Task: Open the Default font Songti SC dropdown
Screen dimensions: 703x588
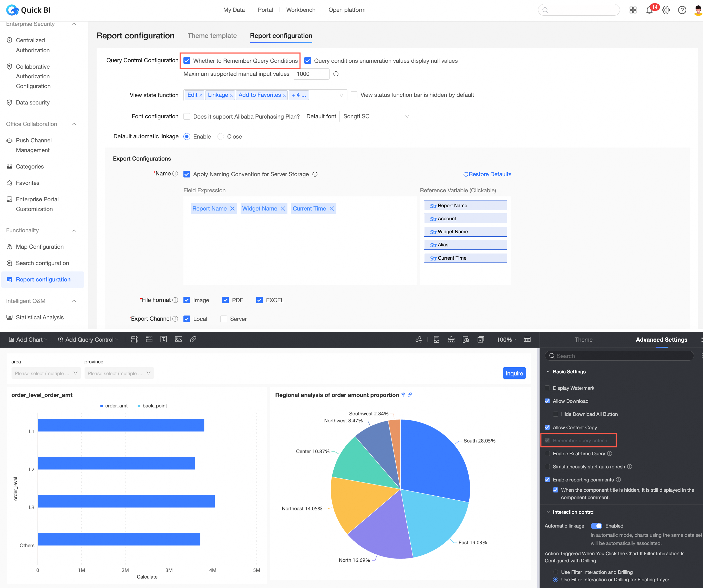Action: [x=376, y=117]
